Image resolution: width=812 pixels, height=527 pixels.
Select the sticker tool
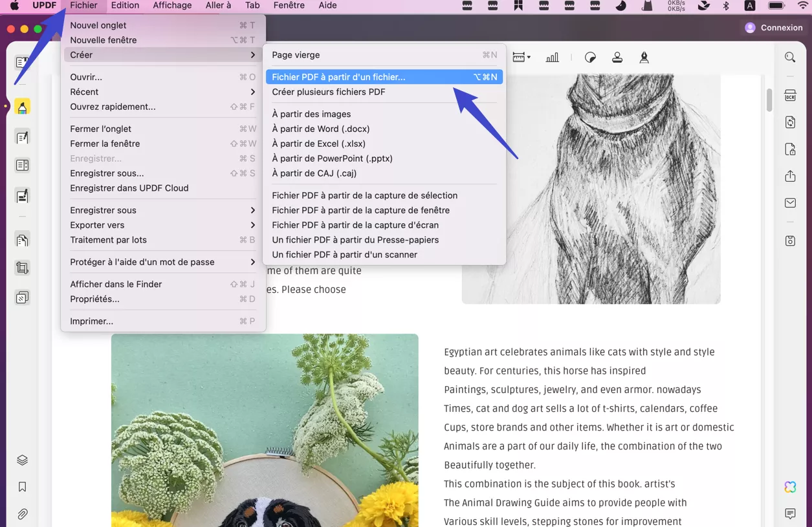[590, 57]
